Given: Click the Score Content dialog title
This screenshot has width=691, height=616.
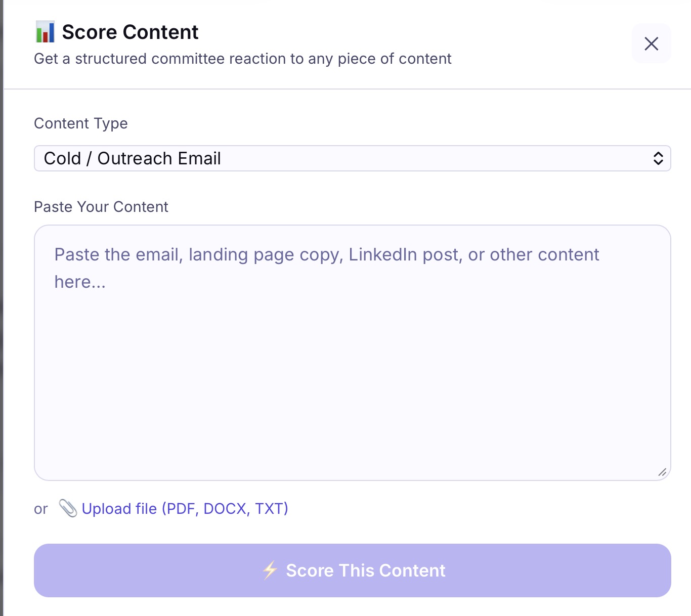Looking at the screenshot, I should coord(130,31).
